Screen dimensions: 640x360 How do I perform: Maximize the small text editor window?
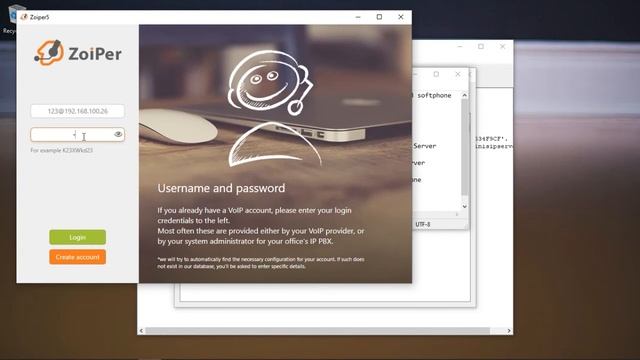pyautogui.click(x=436, y=74)
